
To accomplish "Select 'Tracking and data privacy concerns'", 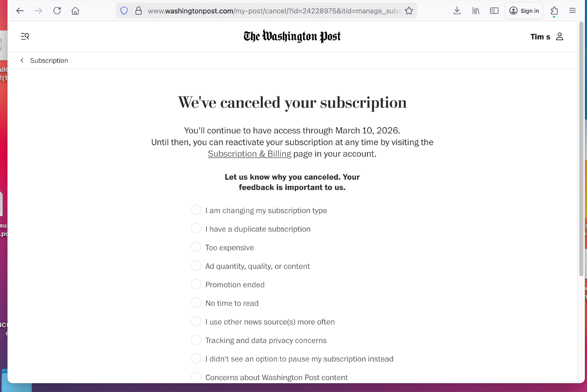I will [196, 340].
